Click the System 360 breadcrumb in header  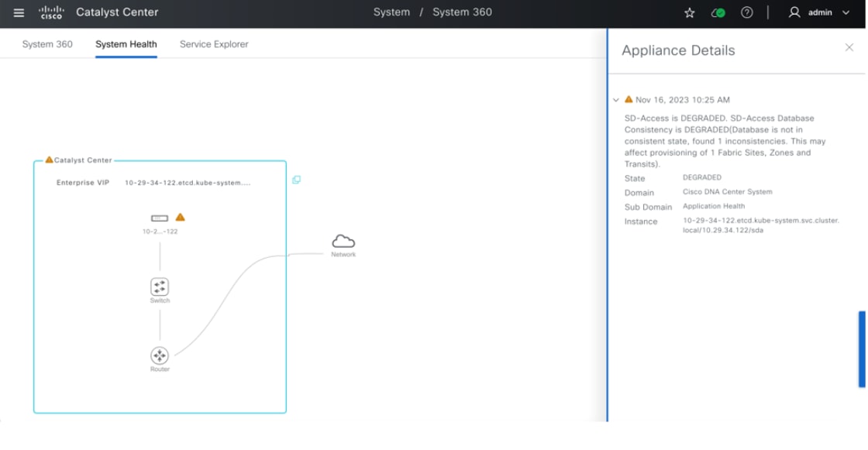click(x=462, y=12)
